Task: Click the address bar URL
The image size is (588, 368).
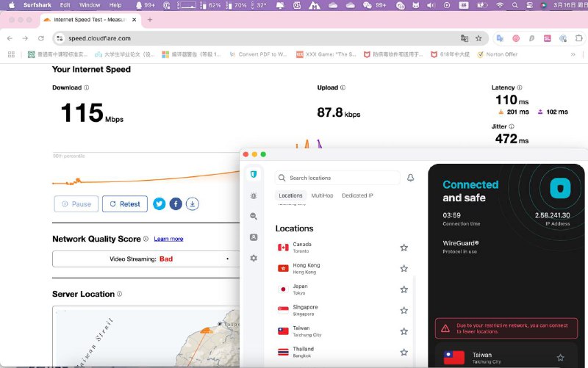Action: click(99, 38)
